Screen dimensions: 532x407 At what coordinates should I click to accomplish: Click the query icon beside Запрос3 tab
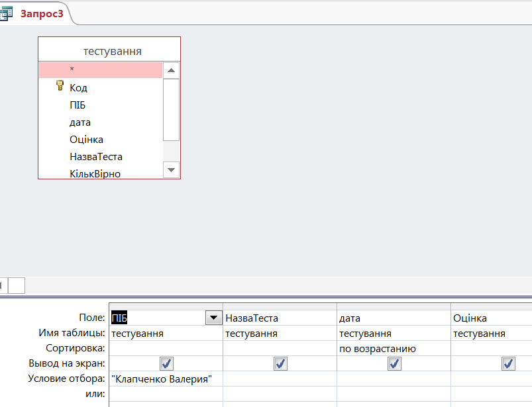(7, 13)
